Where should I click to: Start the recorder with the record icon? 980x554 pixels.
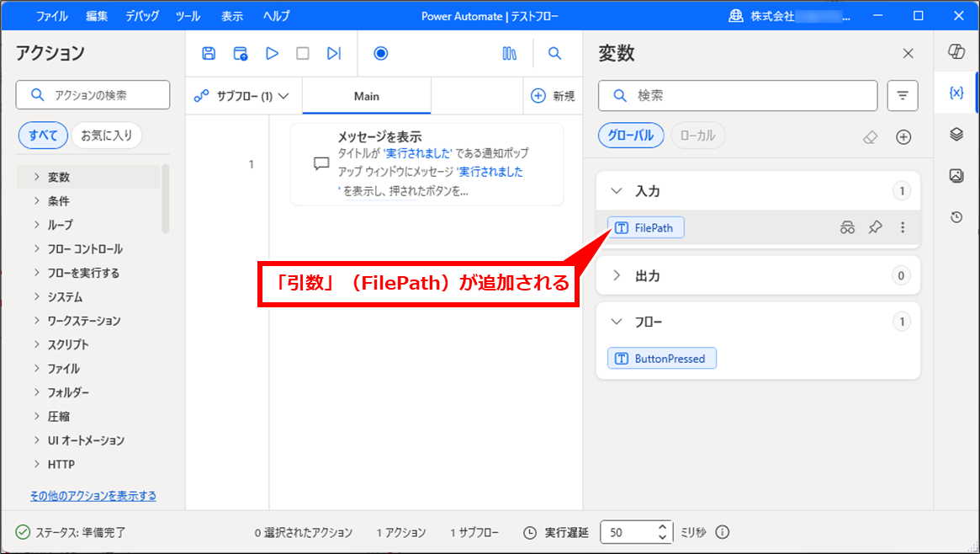(380, 53)
